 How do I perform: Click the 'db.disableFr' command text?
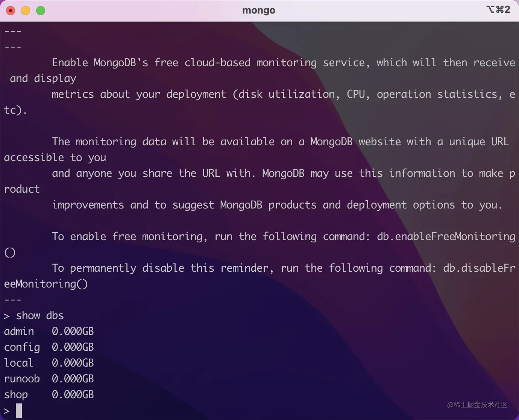(x=479, y=268)
